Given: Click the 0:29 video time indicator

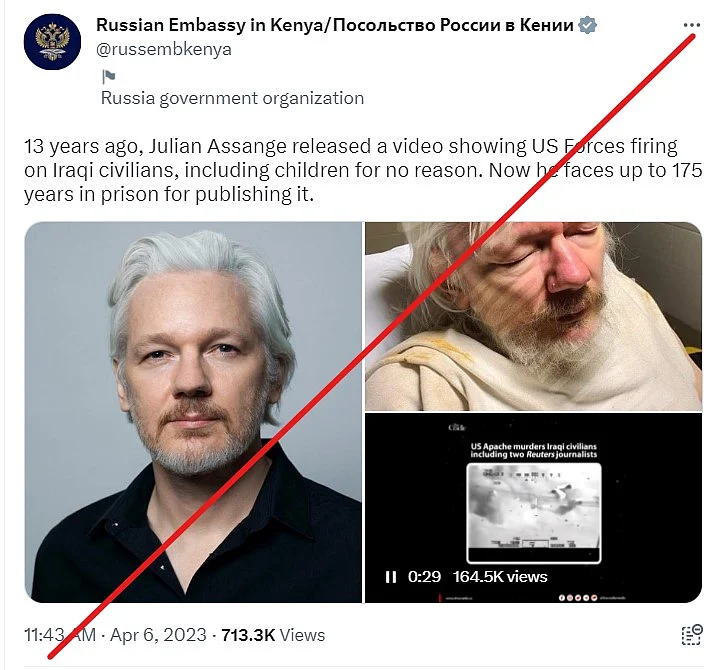Looking at the screenshot, I should pyautogui.click(x=424, y=577).
